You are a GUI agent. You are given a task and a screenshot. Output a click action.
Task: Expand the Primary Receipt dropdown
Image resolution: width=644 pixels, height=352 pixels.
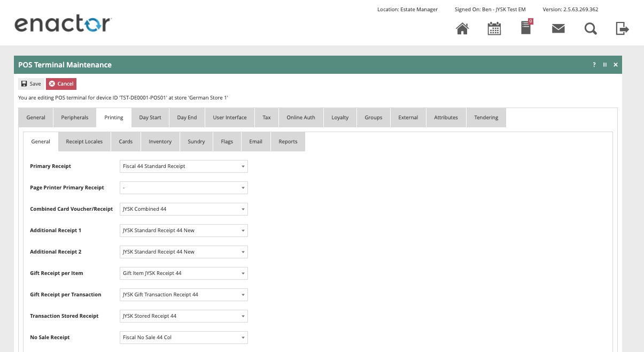click(x=184, y=166)
